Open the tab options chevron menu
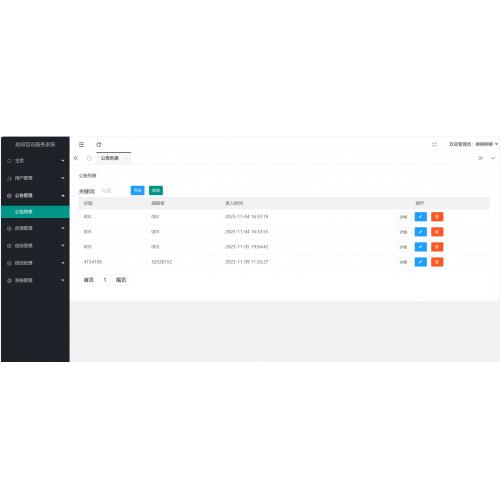The height and width of the screenshot is (500, 500). coord(493,158)
